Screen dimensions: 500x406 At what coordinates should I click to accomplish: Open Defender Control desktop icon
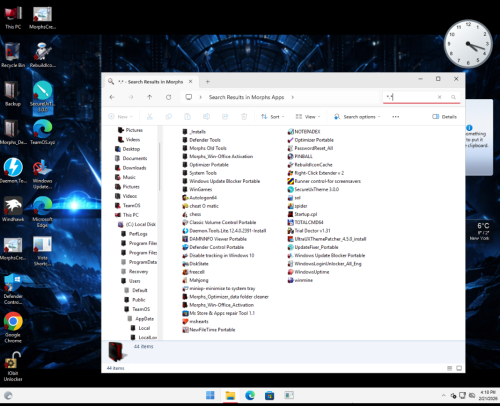(13, 289)
